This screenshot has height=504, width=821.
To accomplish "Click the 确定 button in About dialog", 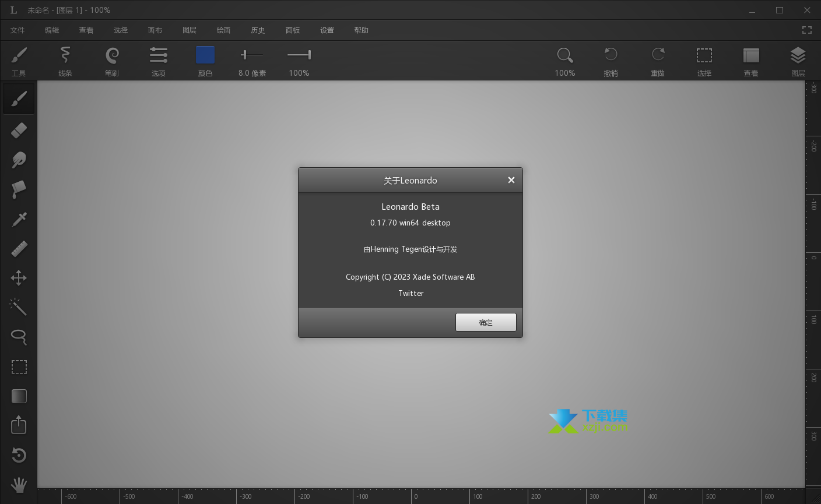I will 486,322.
